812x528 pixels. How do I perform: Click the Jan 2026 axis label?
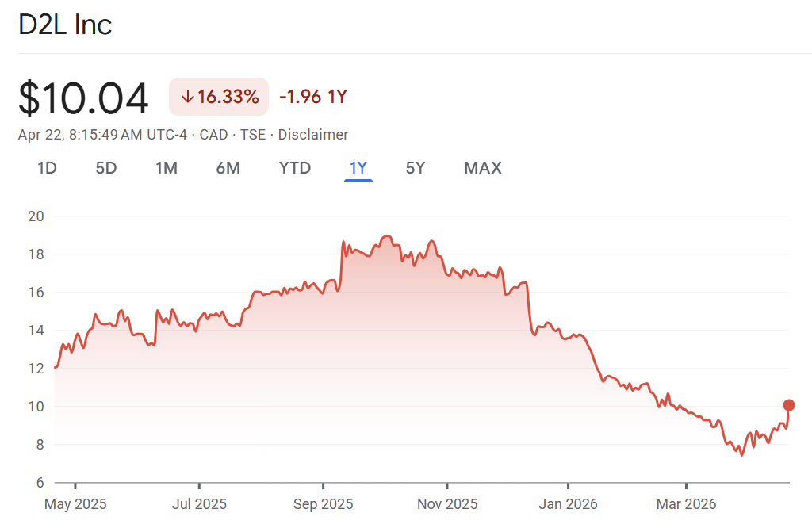[568, 504]
